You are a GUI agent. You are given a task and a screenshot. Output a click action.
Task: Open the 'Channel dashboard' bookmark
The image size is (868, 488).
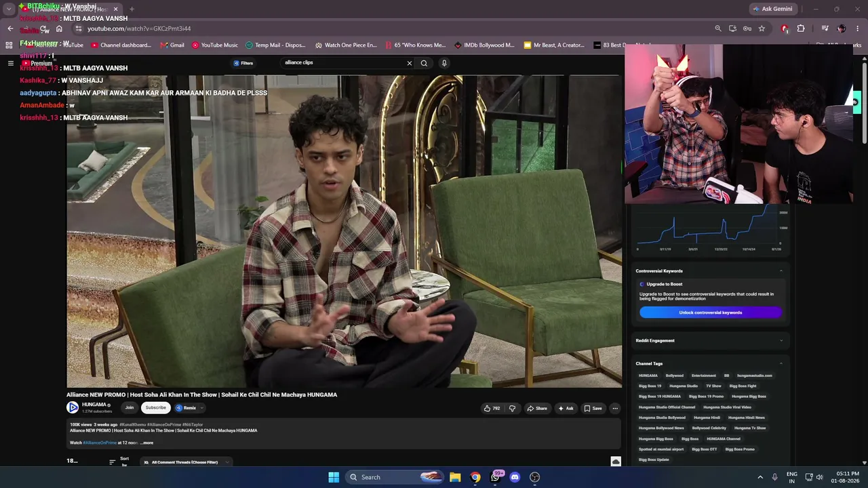pyautogui.click(x=121, y=45)
